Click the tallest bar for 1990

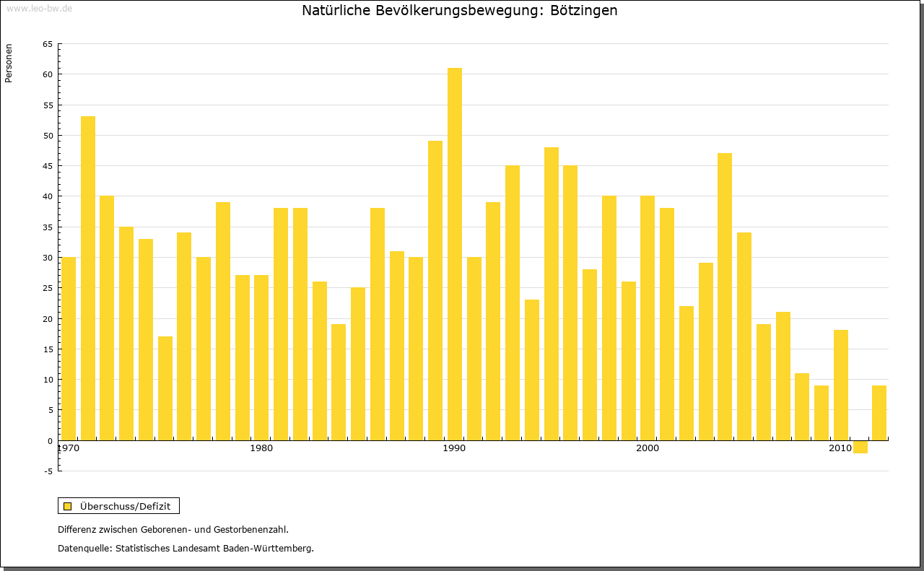point(454,254)
